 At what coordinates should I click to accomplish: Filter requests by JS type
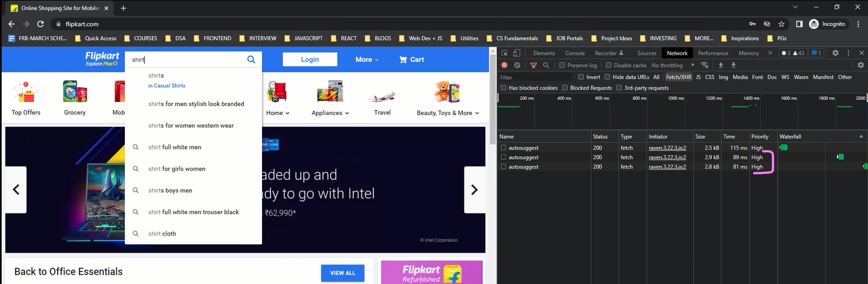[x=698, y=77]
